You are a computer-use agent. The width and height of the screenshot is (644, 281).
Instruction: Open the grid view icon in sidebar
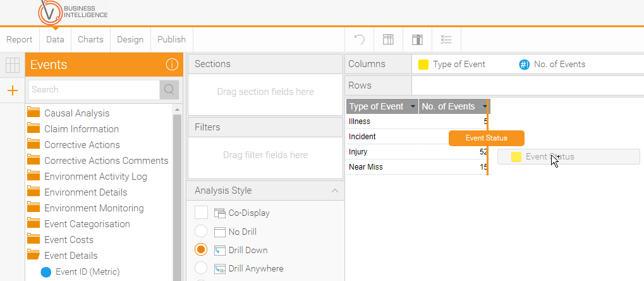point(13,65)
